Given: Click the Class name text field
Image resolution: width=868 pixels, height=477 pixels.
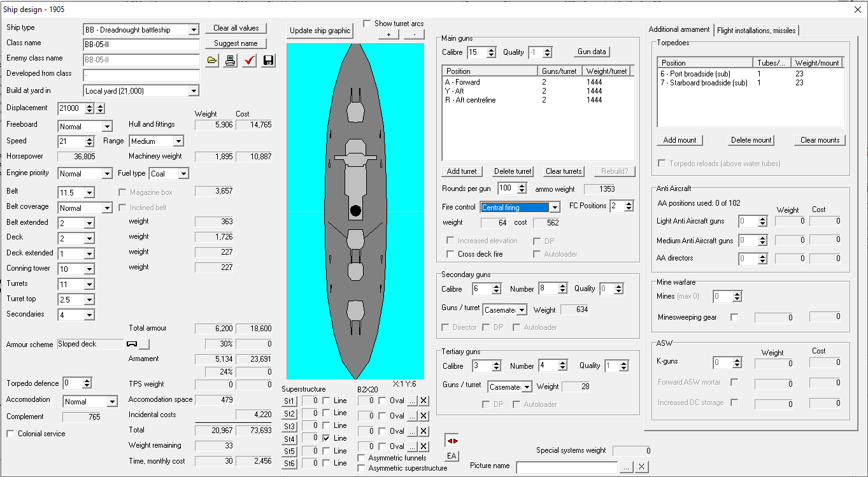Looking at the screenshot, I should [141, 45].
